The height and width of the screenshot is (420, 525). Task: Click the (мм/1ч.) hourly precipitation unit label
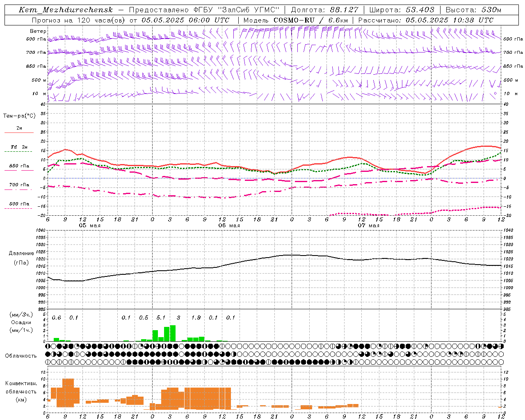(21, 330)
